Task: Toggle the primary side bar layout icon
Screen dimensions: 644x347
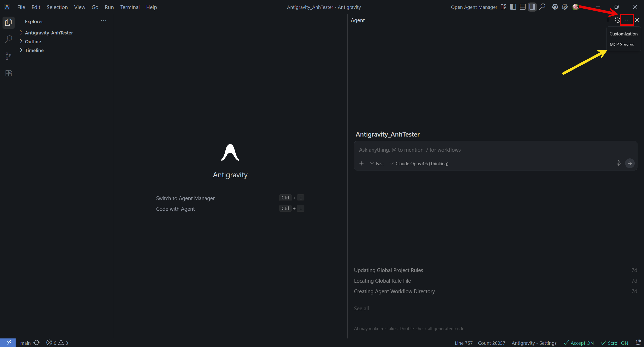Action: [513, 7]
